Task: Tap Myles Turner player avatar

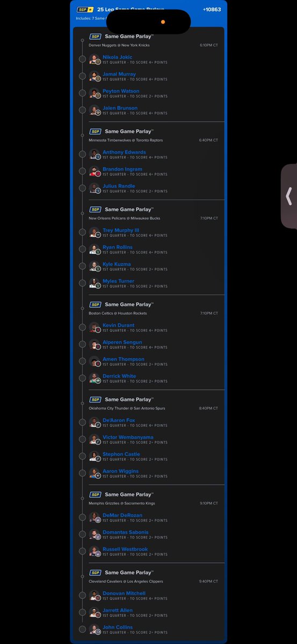Action: (95, 283)
